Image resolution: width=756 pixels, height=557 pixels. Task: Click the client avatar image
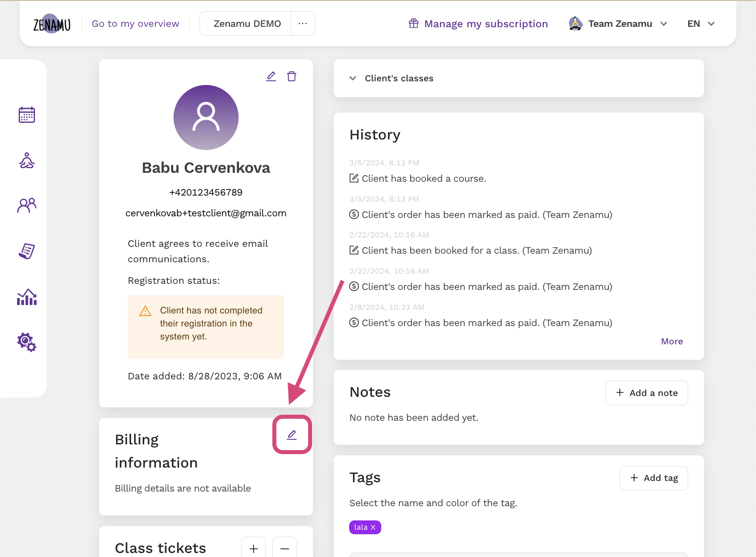coord(206,117)
